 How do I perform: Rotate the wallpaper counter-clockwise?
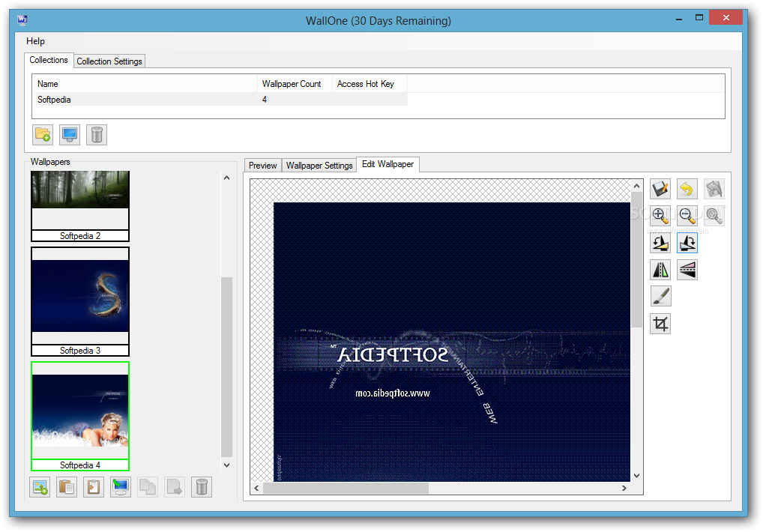coord(660,243)
